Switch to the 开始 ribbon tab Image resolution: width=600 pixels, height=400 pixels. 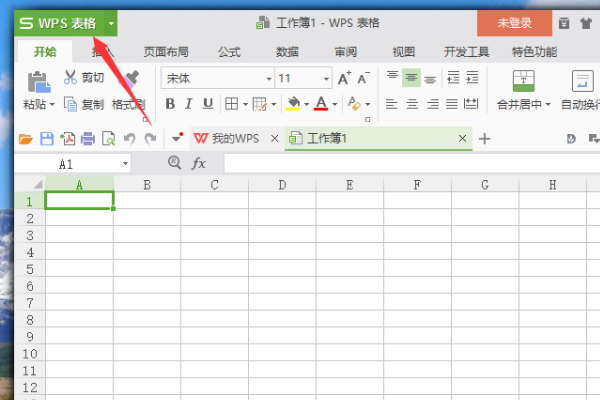(45, 52)
